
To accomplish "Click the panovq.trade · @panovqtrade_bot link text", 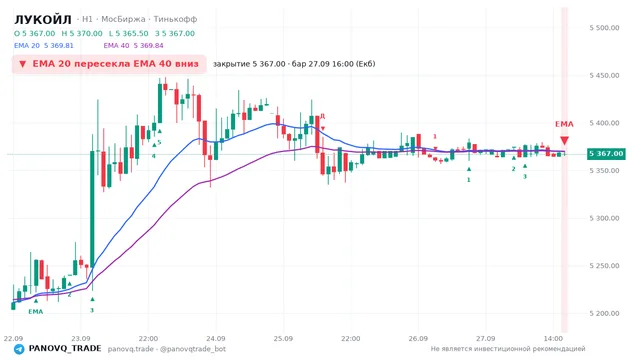I will point(167,349).
